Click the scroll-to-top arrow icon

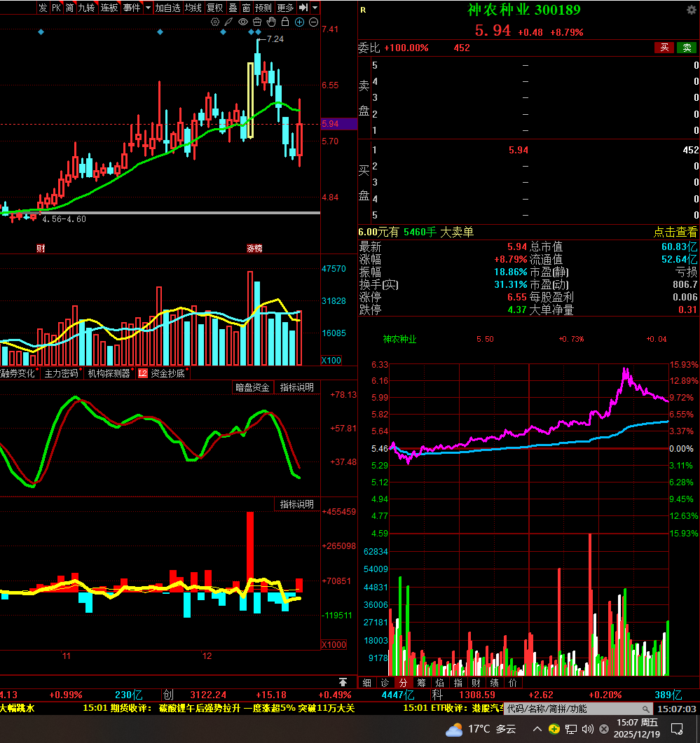343,682
